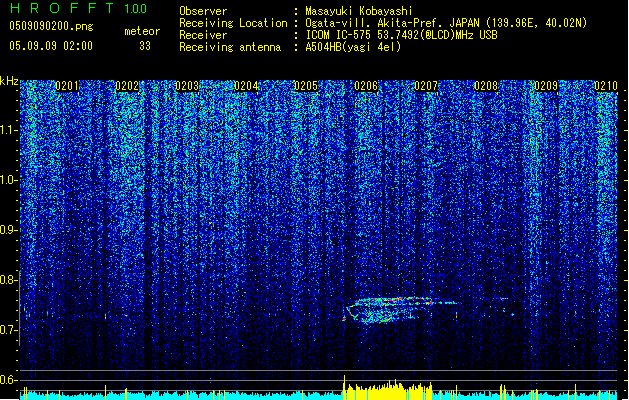629x400 pixels.
Task: Click the 0209 time marker
Action: coord(546,86)
